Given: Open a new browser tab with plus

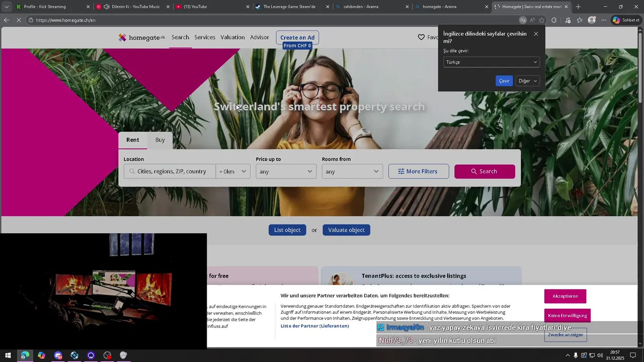Looking at the screenshot, I should point(578,7).
